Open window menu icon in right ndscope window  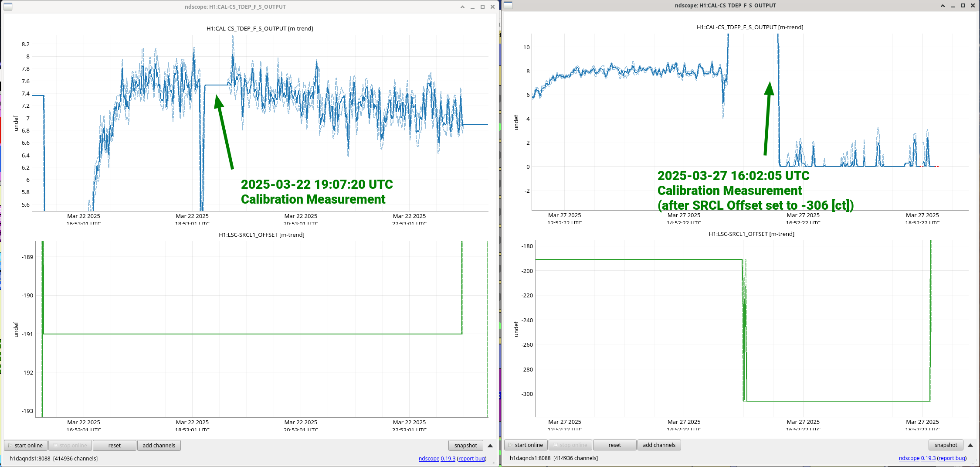(x=508, y=6)
